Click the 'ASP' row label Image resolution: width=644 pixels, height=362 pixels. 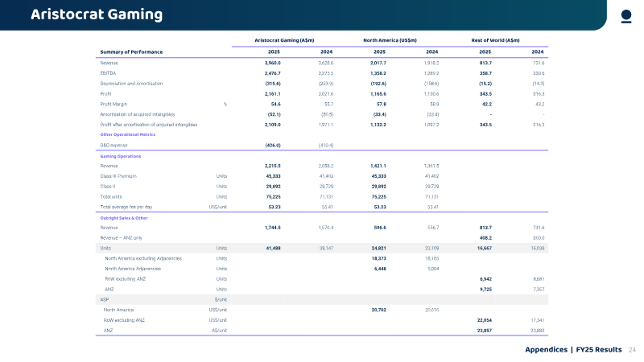(x=105, y=299)
